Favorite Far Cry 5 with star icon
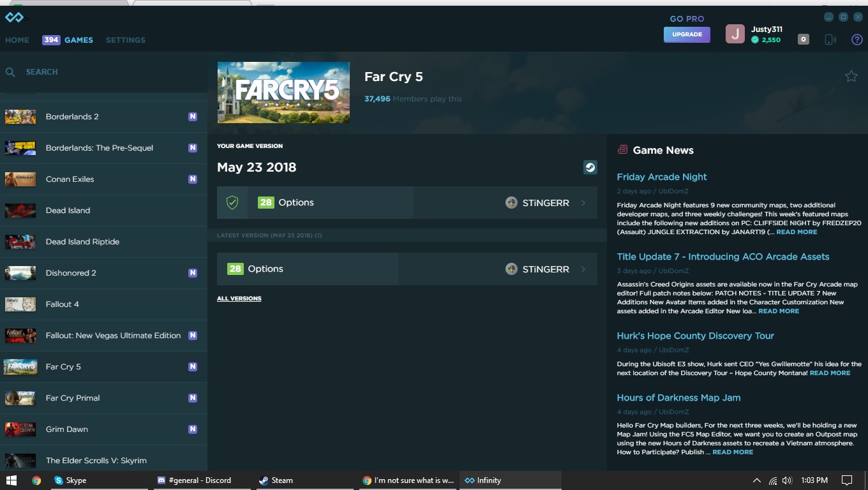 [851, 77]
